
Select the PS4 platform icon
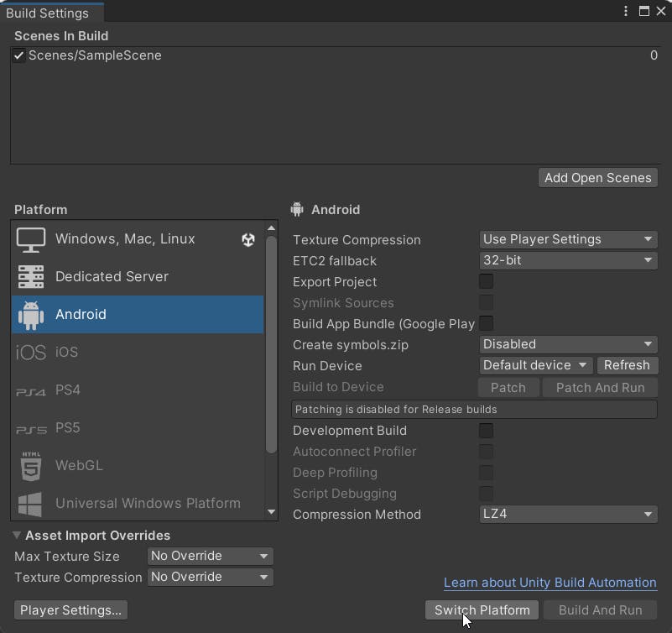pos(30,390)
